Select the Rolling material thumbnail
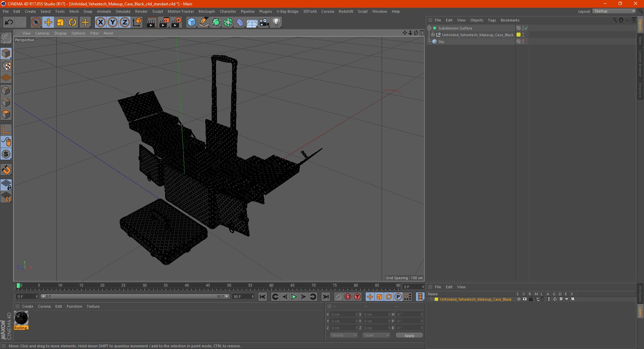Screen dimensions: 644x349 coord(21,320)
